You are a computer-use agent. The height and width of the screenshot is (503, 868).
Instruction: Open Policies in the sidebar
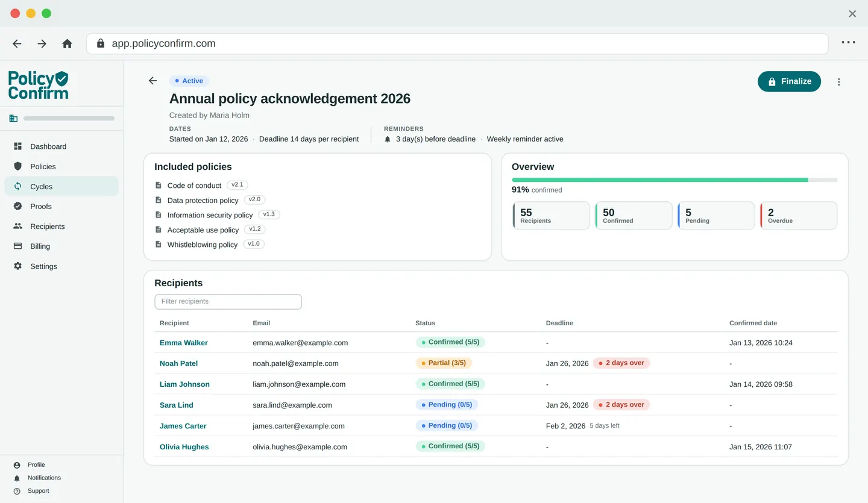click(61, 166)
